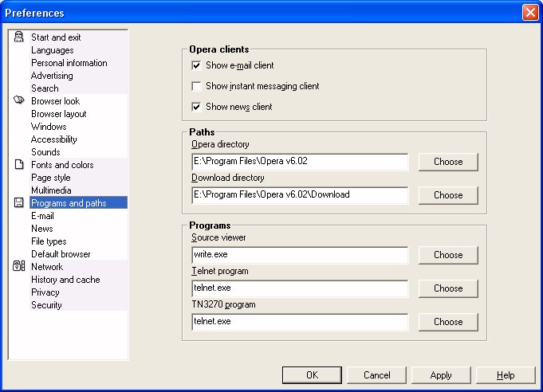Choose a new Opera directory

(x=448, y=162)
